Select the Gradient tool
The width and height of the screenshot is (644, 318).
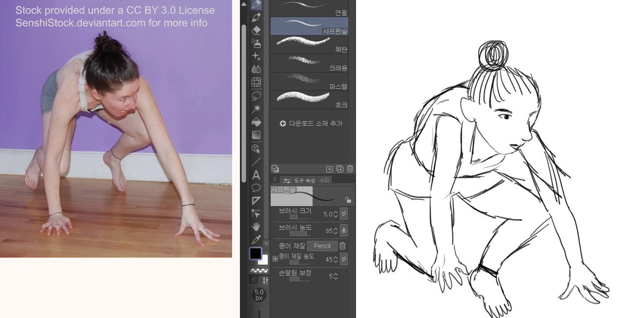coord(256,135)
